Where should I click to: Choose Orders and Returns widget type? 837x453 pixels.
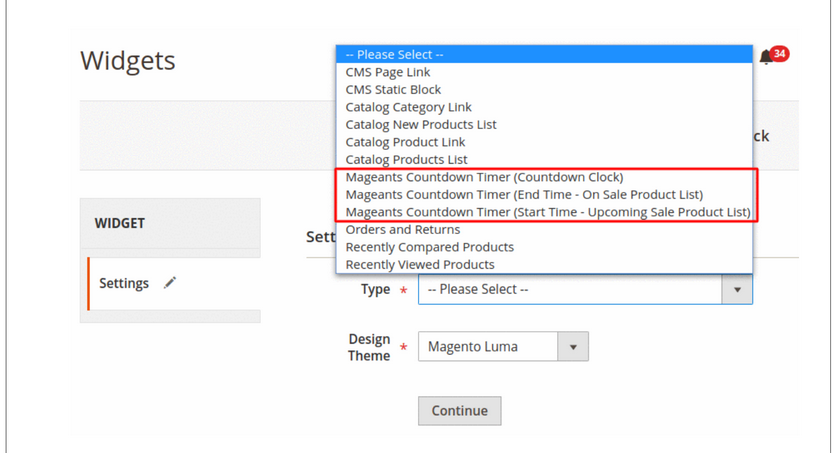click(x=544, y=230)
